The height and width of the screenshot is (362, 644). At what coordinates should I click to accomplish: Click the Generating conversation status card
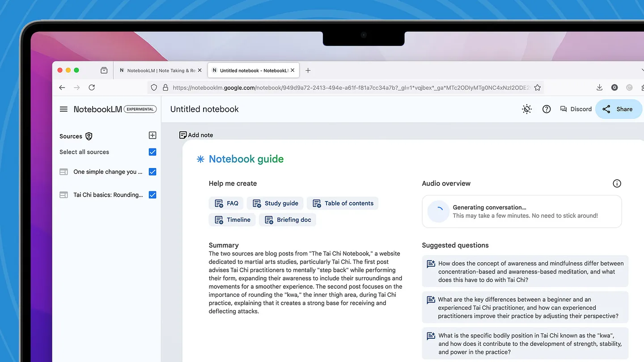click(x=522, y=211)
